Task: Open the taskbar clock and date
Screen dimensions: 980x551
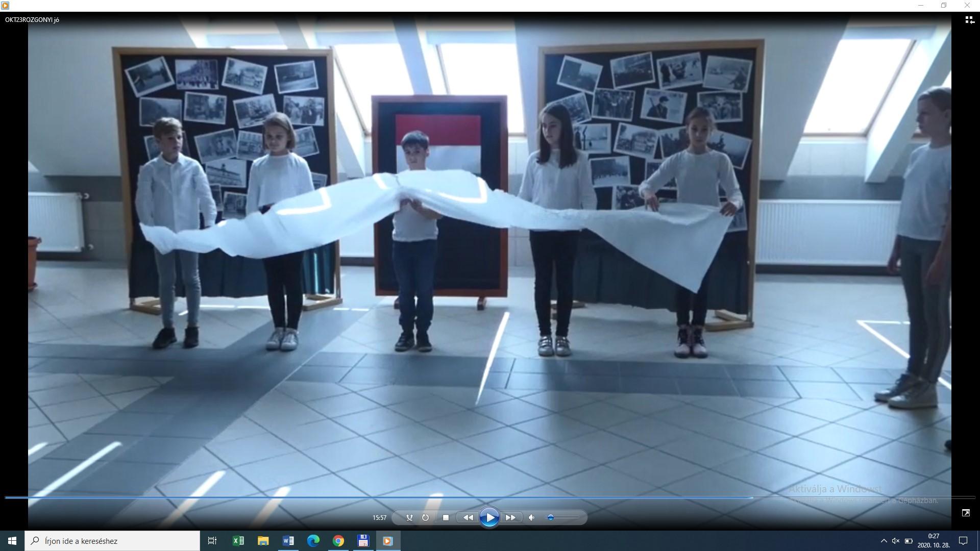Action: [x=934, y=541]
